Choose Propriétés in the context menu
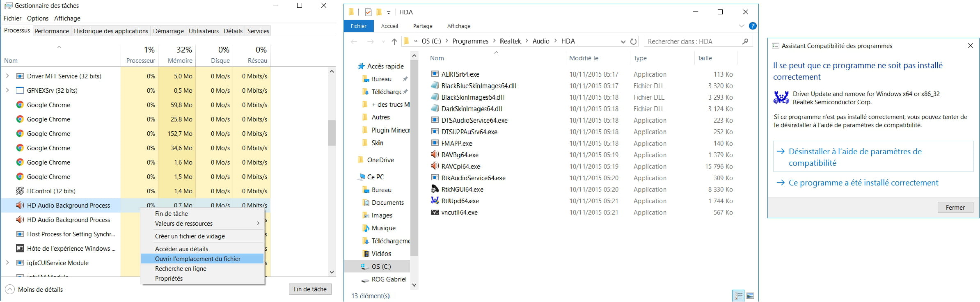The height and width of the screenshot is (302, 980). [203, 278]
